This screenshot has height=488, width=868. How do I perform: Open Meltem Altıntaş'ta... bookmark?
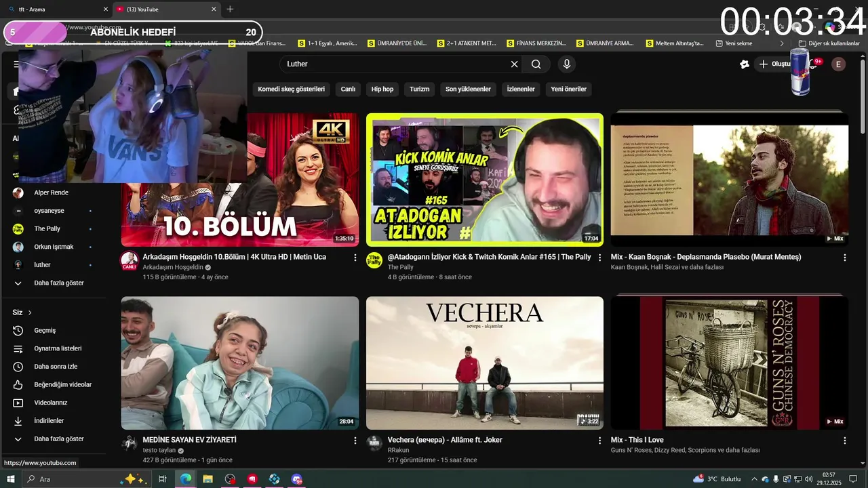675,43
